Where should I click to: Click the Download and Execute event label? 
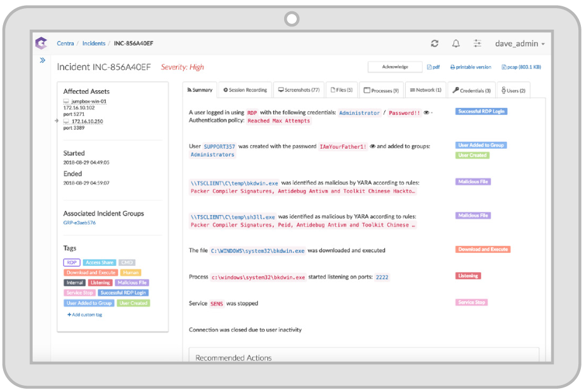(x=483, y=250)
